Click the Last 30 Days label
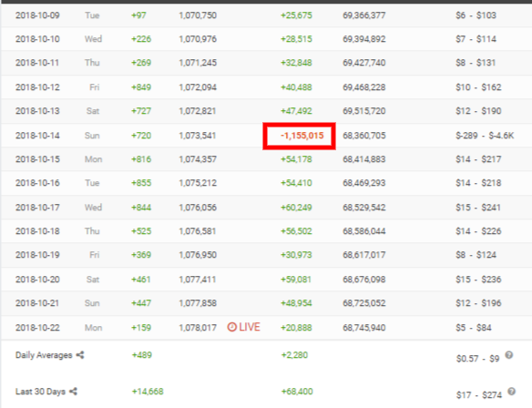Screen dimensions: 532x408 click(x=40, y=392)
